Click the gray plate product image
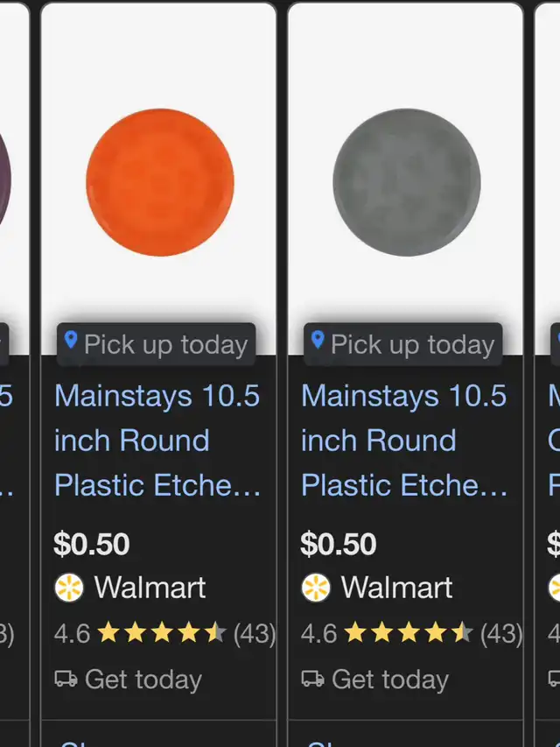Viewport: 560px width, 747px height. point(406,182)
